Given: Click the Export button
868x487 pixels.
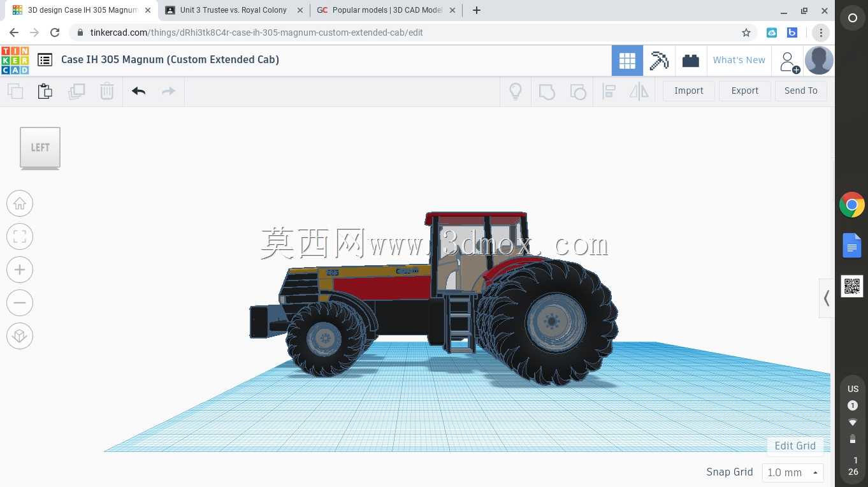Looking at the screenshot, I should pos(745,91).
